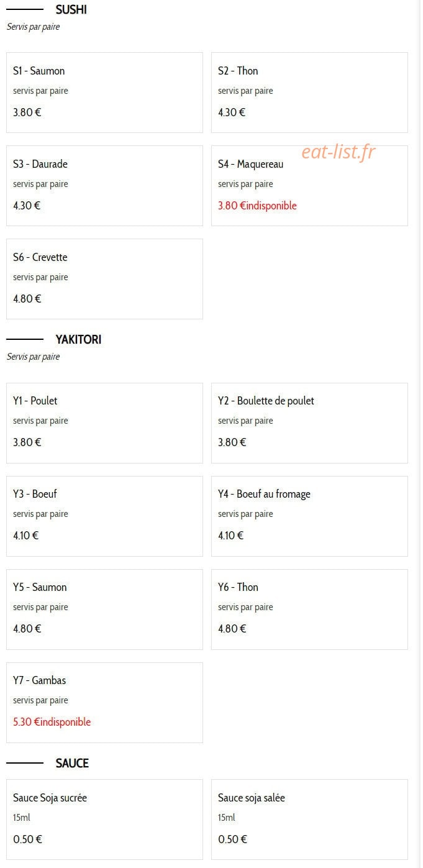Open Y4 - Boeuf au fromage card
423x868 pixels.
pos(309,516)
